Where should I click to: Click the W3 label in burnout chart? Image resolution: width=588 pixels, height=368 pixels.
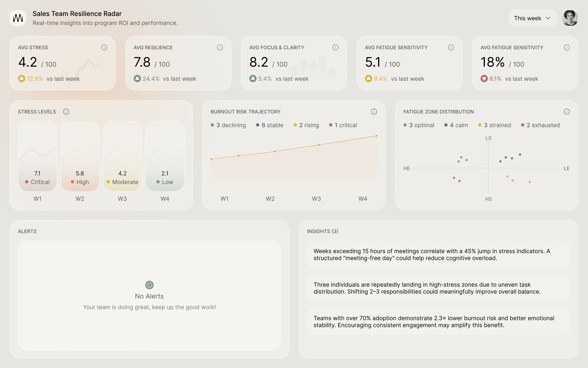tap(316, 199)
